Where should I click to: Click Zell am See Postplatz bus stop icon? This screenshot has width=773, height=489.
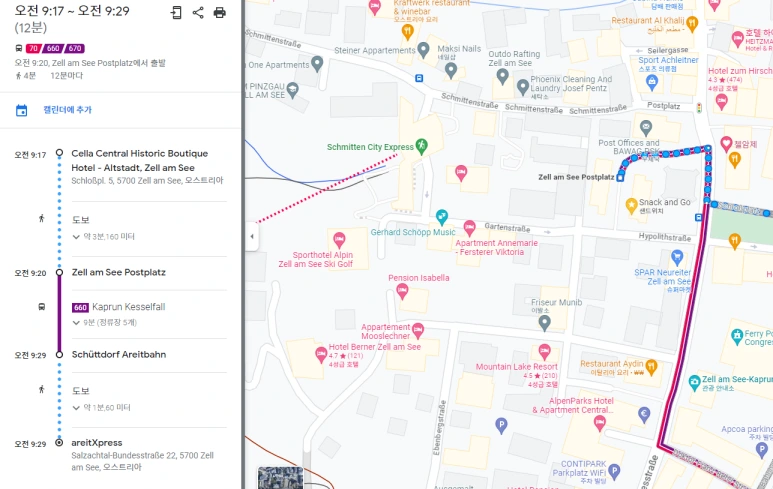tap(621, 177)
